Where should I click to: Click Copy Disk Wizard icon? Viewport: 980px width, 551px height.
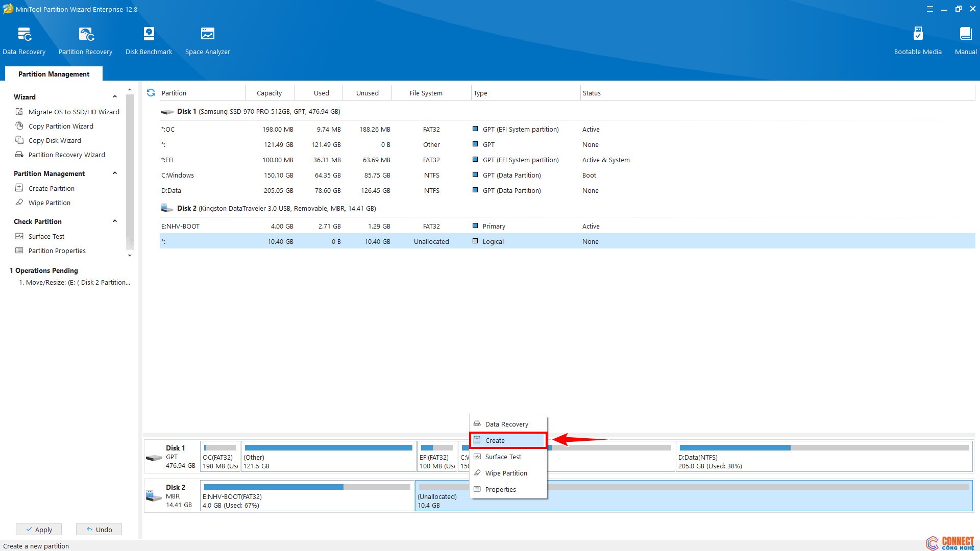pyautogui.click(x=19, y=140)
